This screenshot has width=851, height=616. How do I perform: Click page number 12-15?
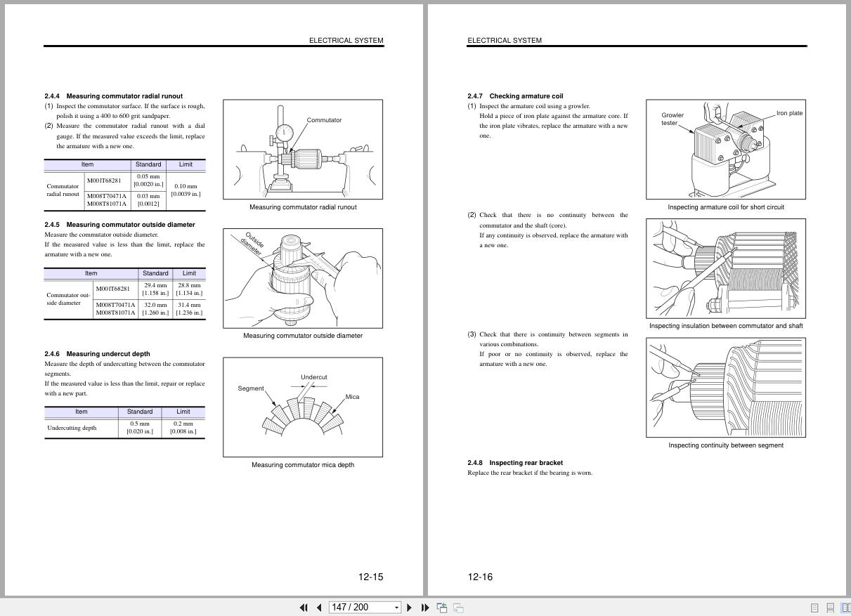[x=371, y=577]
